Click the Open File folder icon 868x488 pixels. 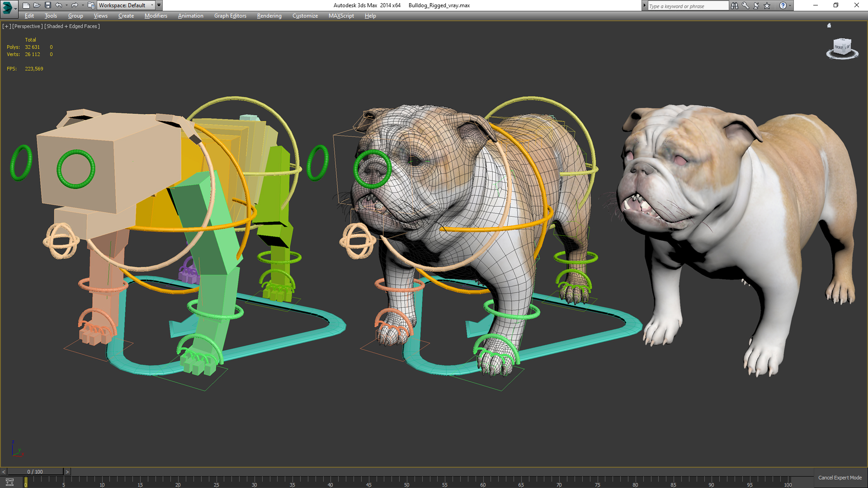click(x=37, y=5)
